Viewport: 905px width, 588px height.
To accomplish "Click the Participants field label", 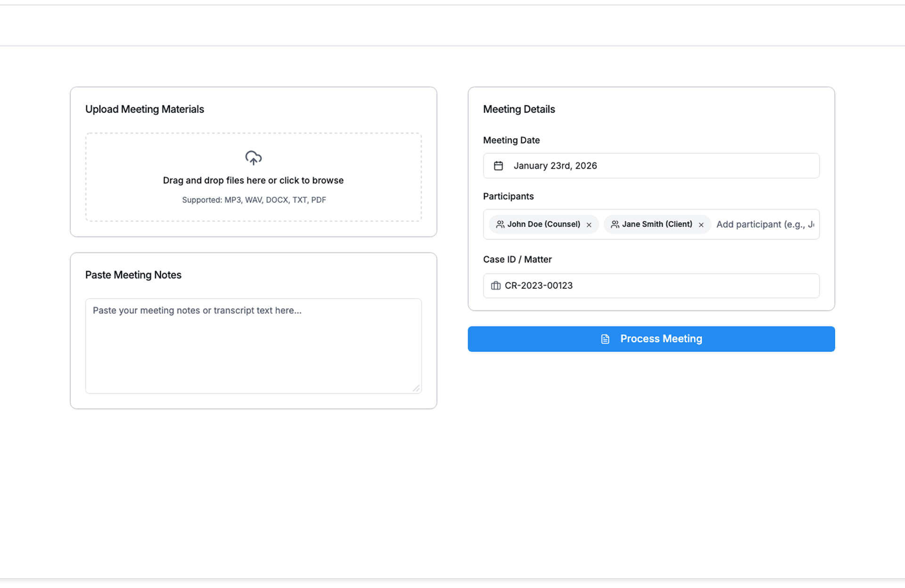I will click(508, 196).
